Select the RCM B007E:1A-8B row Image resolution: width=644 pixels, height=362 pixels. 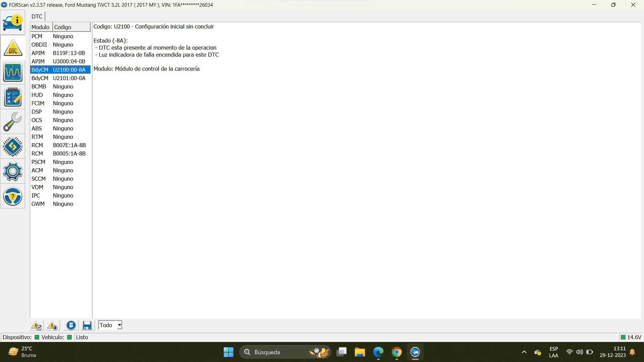pyautogui.click(x=60, y=145)
